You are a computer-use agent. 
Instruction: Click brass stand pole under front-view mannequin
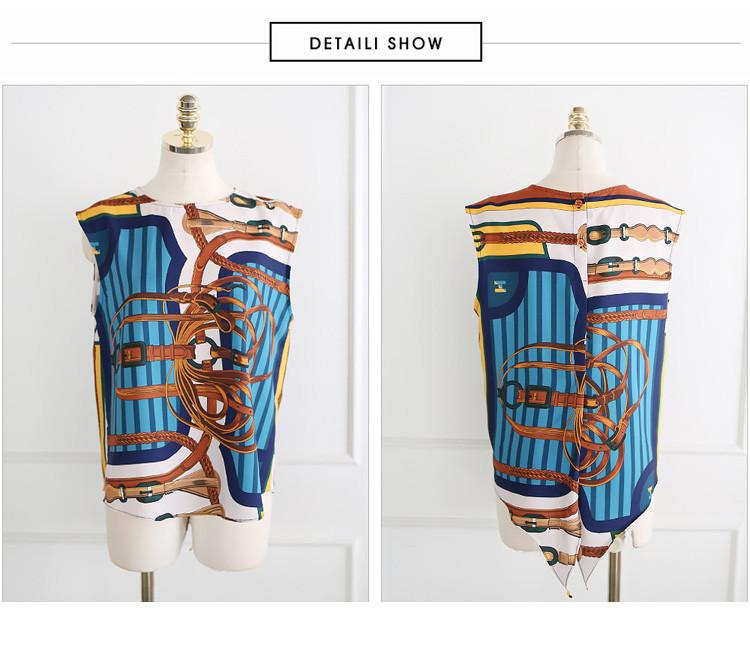147,587
